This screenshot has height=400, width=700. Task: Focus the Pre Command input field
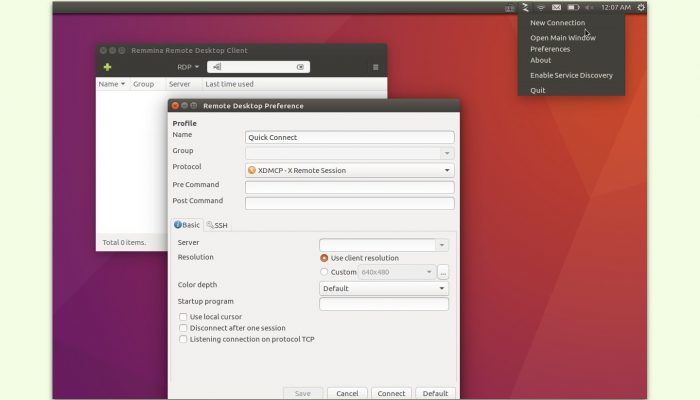tap(350, 187)
